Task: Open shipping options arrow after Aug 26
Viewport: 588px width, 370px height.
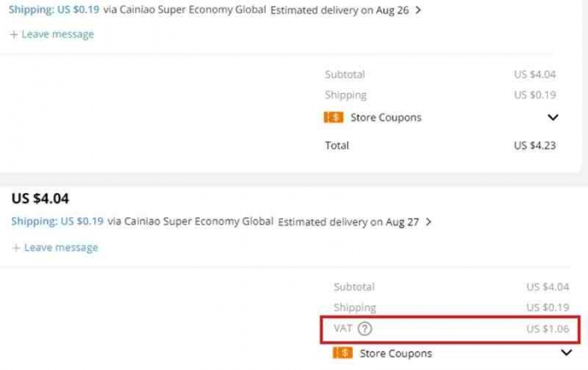Action: tap(418, 10)
